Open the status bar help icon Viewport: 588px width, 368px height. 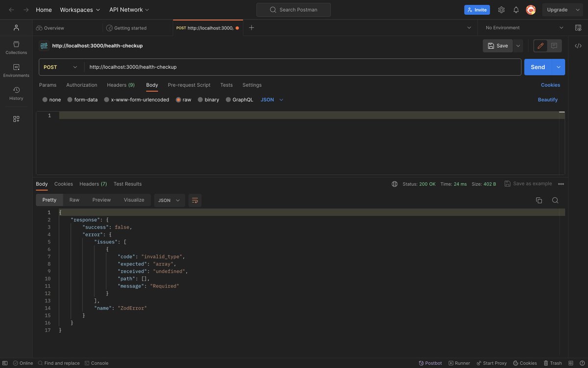click(x=581, y=363)
